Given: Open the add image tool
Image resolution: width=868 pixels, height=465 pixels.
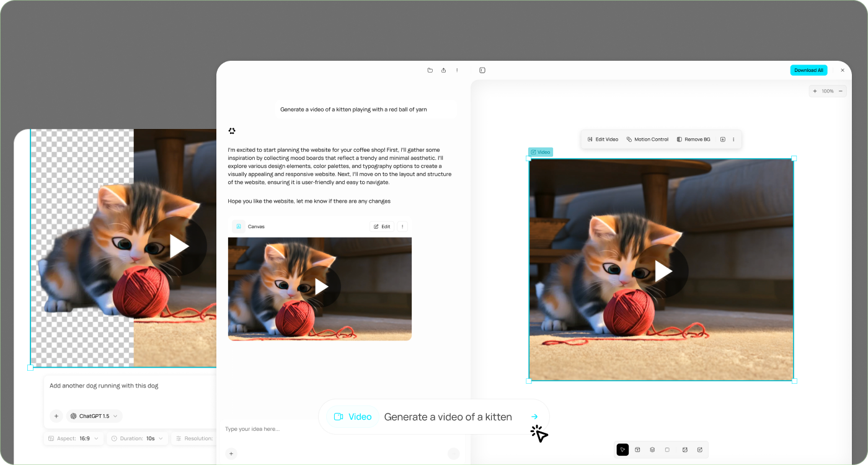Looking at the screenshot, I should pyautogui.click(x=684, y=449).
